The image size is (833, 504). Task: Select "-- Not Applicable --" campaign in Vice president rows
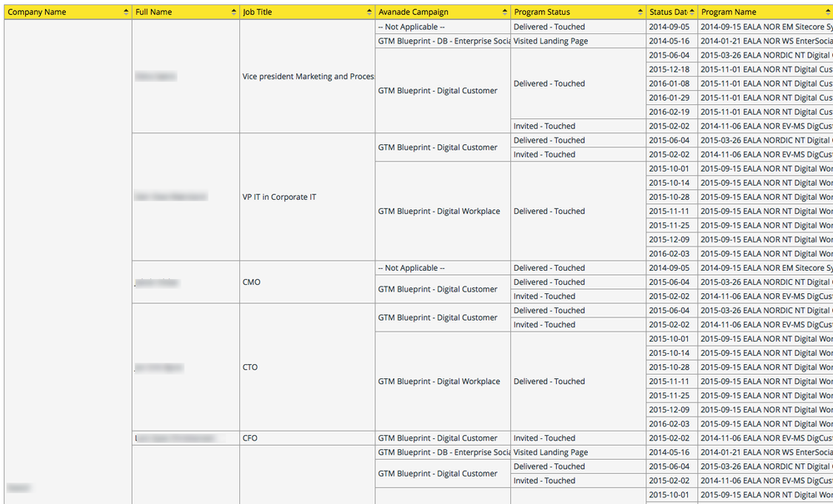coord(443,27)
